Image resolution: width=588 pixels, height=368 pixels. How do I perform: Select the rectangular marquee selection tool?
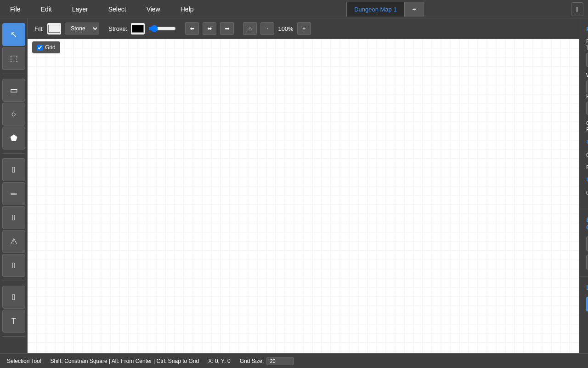tap(14, 58)
